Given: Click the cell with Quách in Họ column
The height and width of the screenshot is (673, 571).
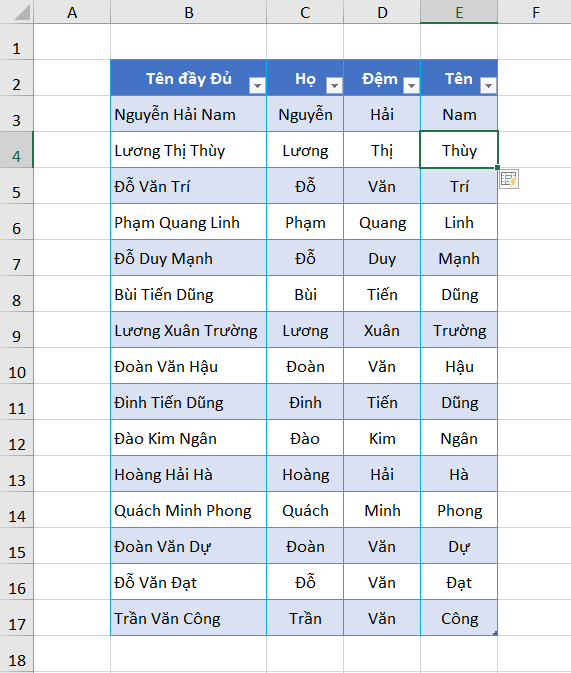Looking at the screenshot, I should [x=305, y=510].
